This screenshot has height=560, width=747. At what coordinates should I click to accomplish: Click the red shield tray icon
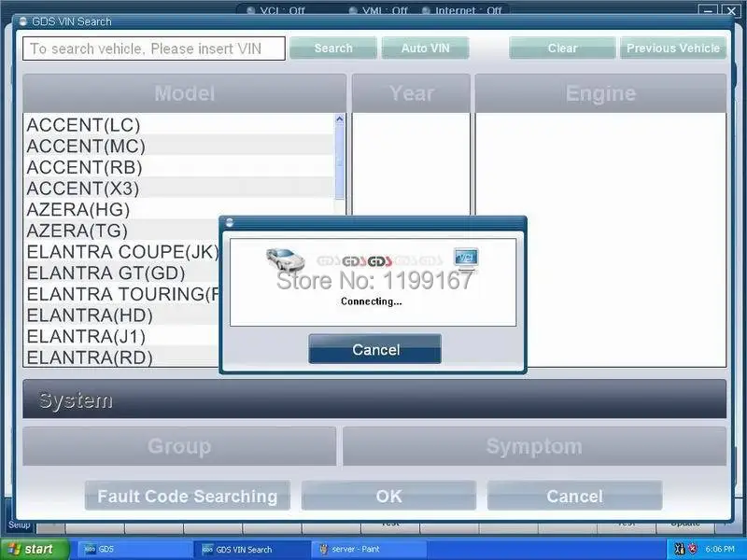[693, 549]
